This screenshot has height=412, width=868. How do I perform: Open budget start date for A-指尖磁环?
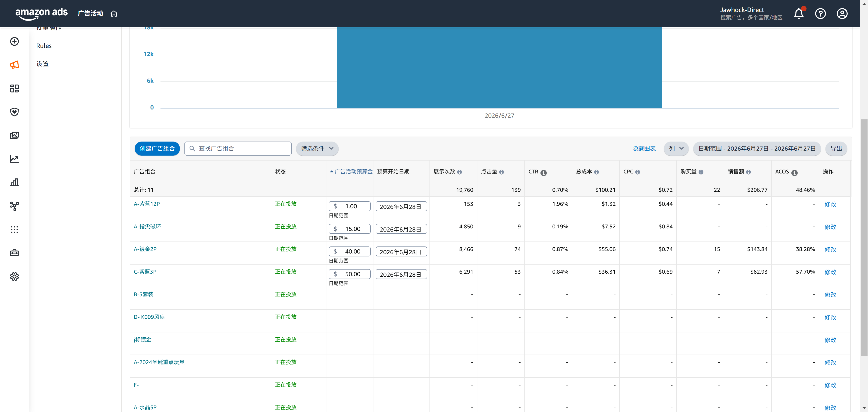[x=401, y=229]
